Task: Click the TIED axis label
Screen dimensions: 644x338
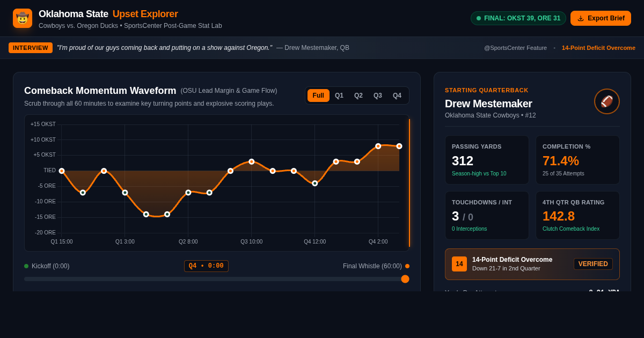Action: click(x=49, y=171)
